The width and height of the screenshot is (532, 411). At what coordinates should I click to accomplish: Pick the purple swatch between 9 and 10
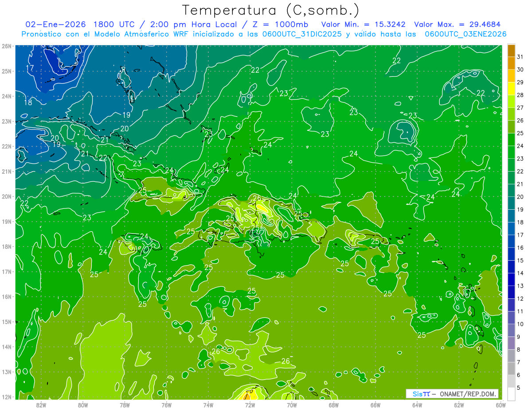pos(511,330)
